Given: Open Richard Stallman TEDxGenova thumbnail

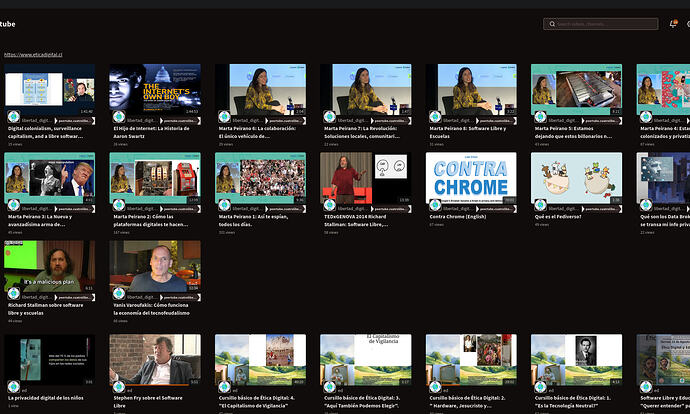Looking at the screenshot, I should click(366, 178).
